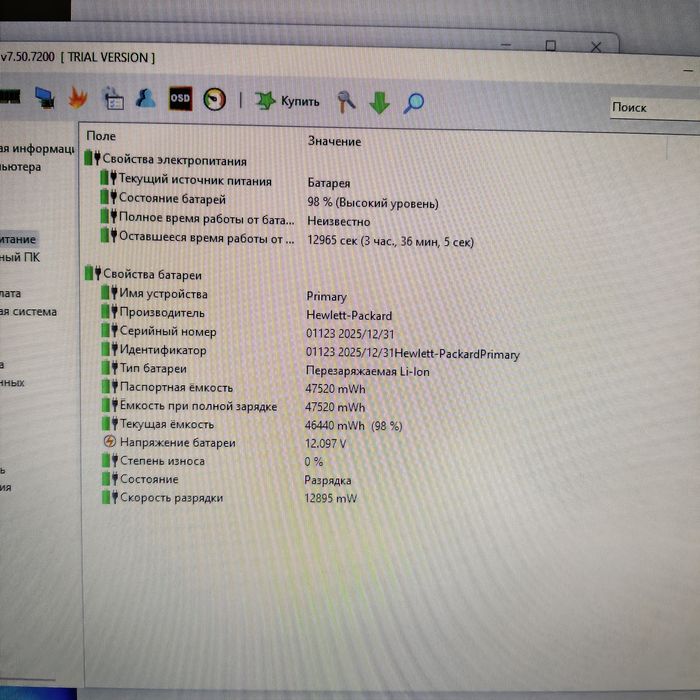Click battery icon of Свойства электропитания group
700x700 pixels.
(x=92, y=158)
